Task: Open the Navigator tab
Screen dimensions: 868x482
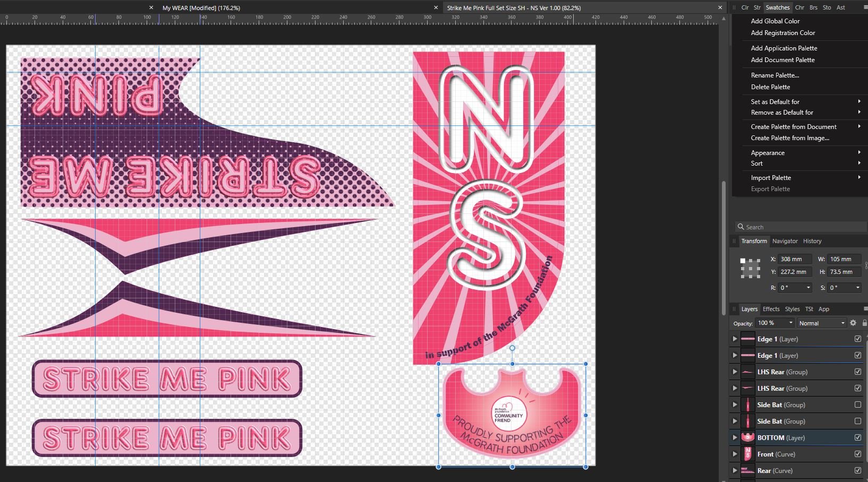Action: point(785,241)
